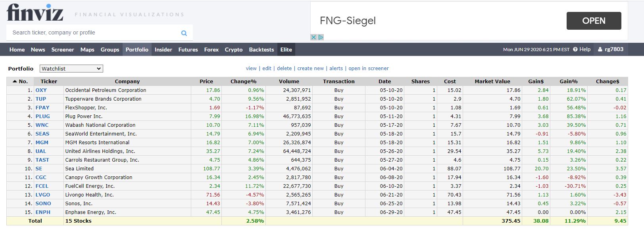The height and width of the screenshot is (229, 644).
Task: Sort by the No. column arrow
Action: 15,81
